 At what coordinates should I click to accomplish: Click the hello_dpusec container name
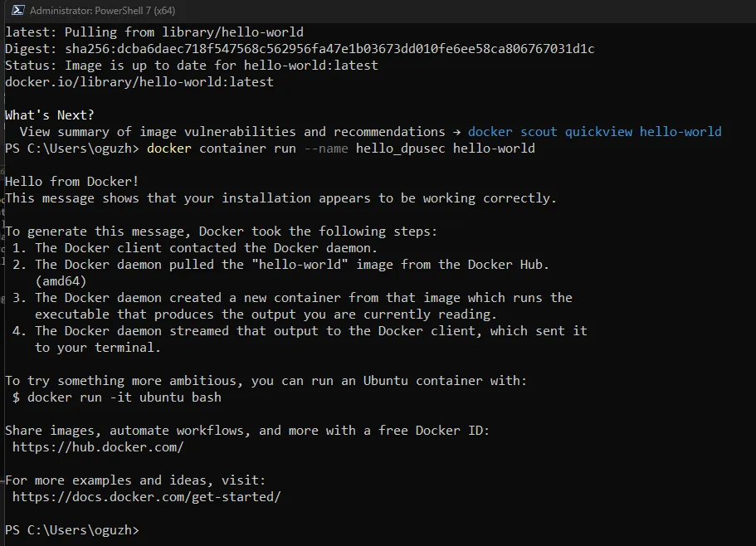(x=400, y=149)
